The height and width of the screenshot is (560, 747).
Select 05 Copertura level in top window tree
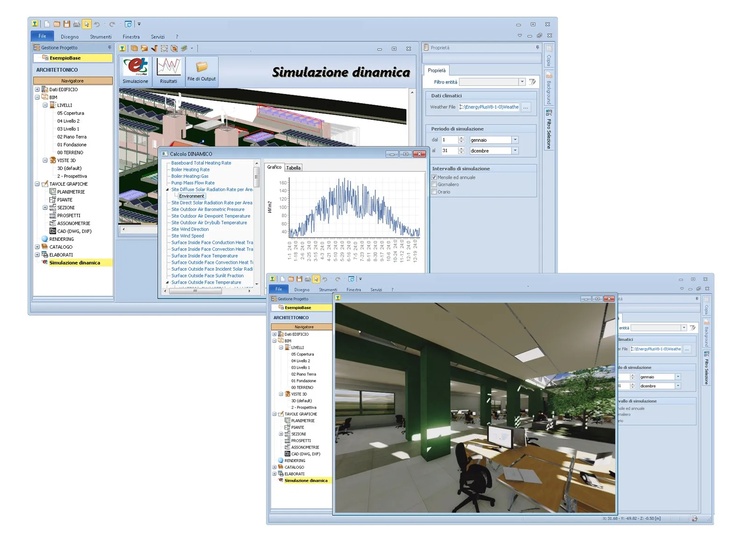[70, 113]
